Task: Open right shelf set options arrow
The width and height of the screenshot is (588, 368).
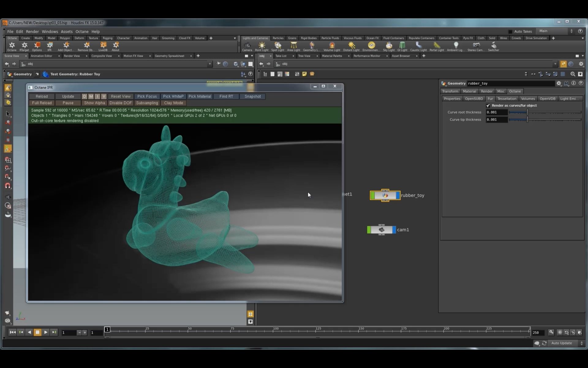Action: (582, 38)
